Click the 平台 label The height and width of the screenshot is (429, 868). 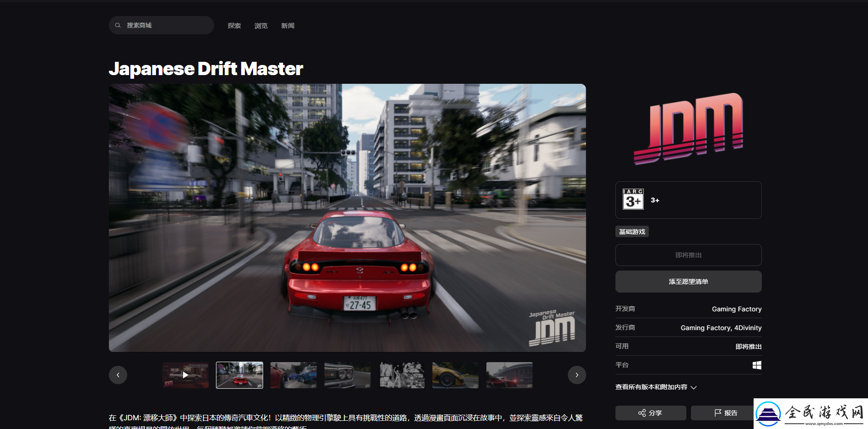(x=622, y=365)
